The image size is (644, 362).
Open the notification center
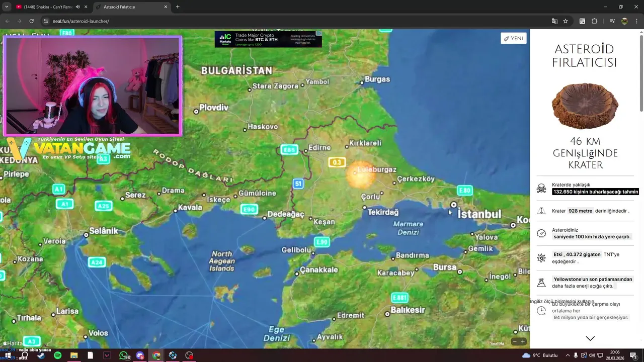[x=633, y=355]
